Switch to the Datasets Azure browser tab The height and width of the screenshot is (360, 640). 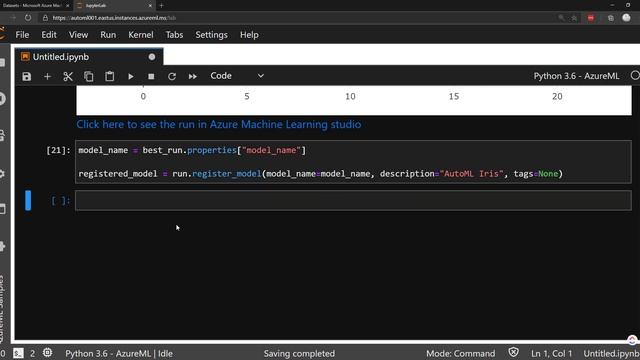pyautogui.click(x=36, y=6)
